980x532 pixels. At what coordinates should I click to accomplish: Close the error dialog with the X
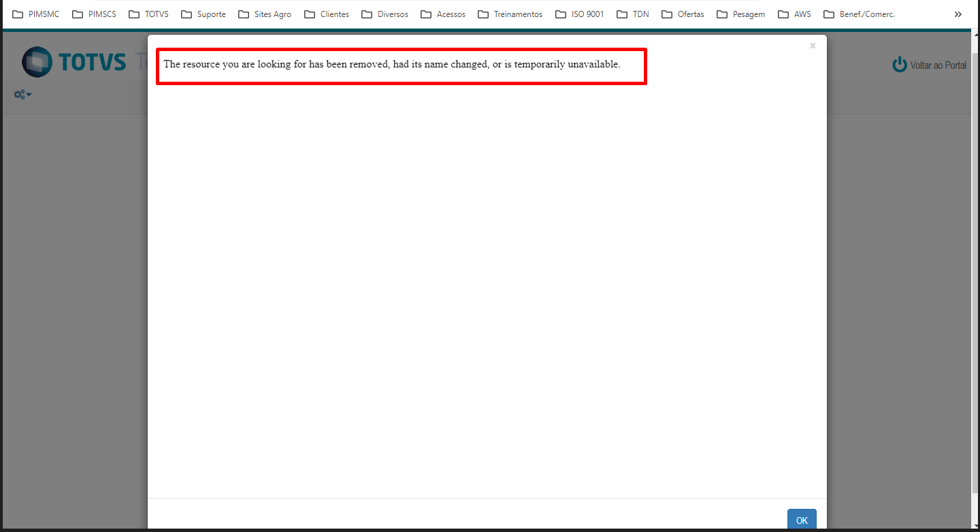(813, 46)
